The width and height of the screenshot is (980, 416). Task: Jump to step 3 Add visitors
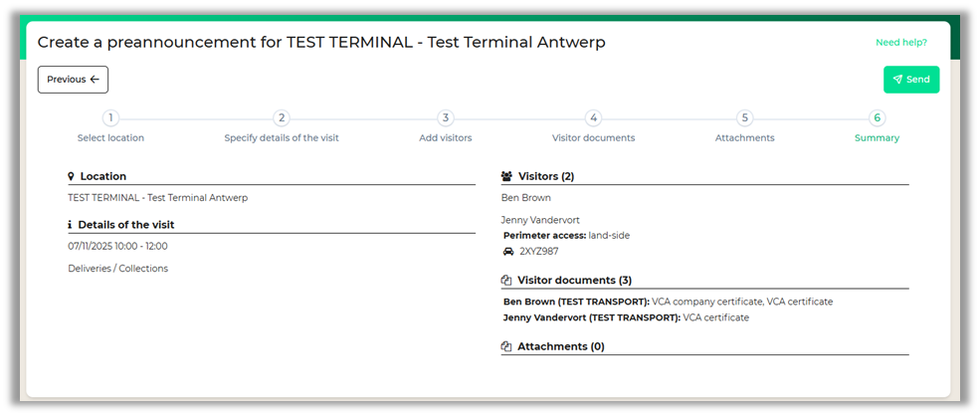[x=446, y=118]
